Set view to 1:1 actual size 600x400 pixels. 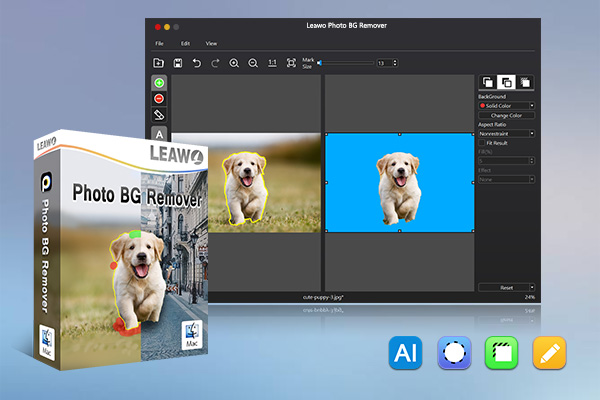[272, 63]
